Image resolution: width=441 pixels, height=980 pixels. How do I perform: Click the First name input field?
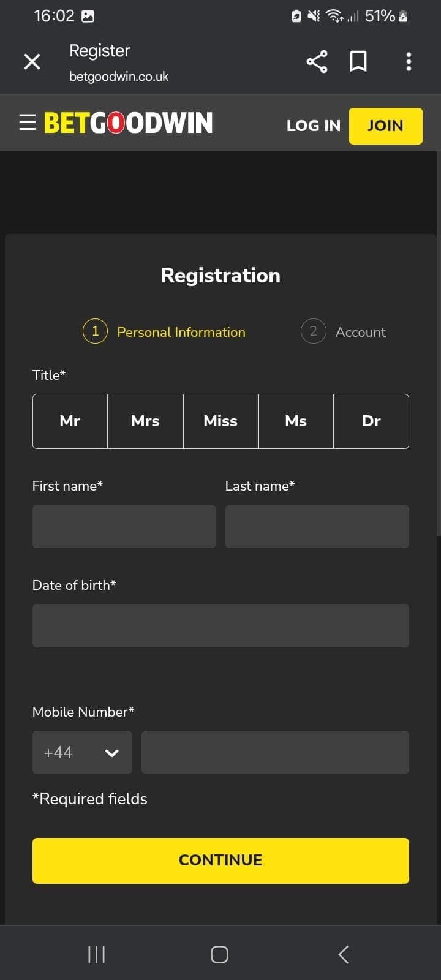(124, 526)
